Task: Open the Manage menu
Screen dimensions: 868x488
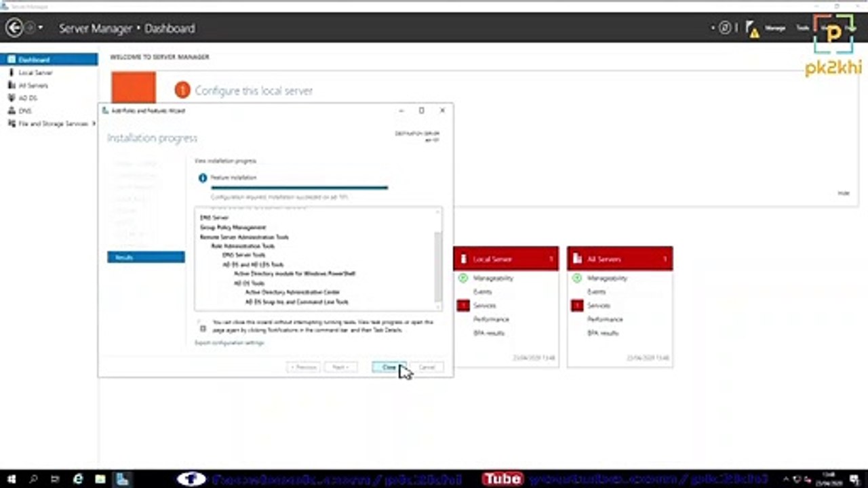Action: [775, 28]
